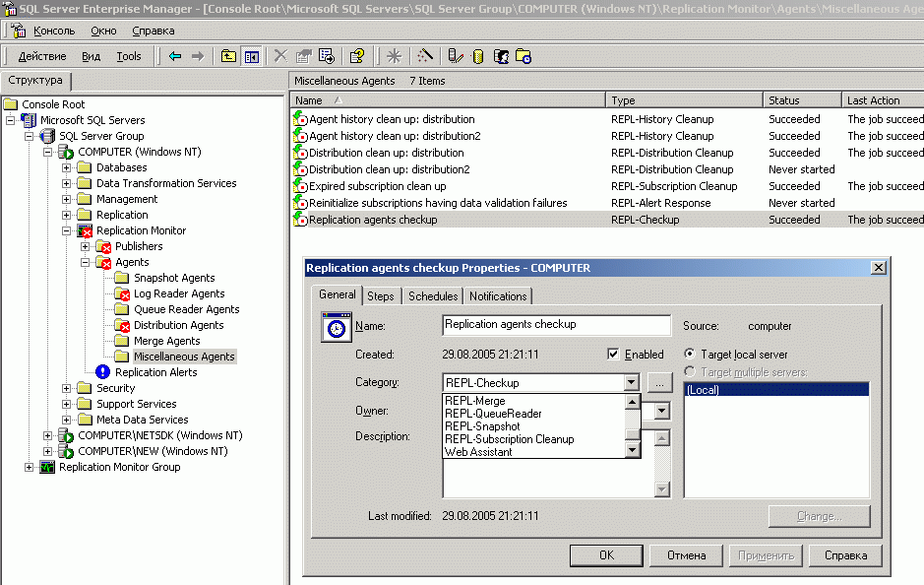Viewport: 924px width, 585px height.
Task: Open the Окно menu
Action: click(x=103, y=31)
